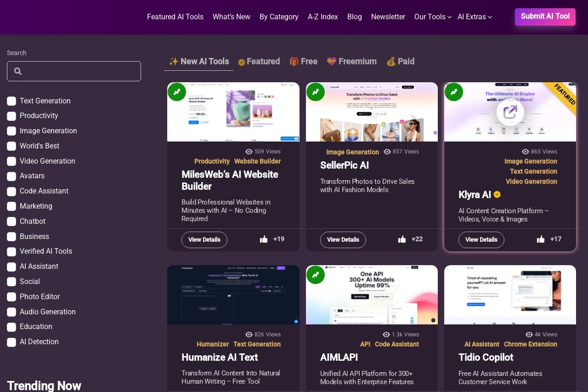View Details for SellerPic AI

pos(343,240)
